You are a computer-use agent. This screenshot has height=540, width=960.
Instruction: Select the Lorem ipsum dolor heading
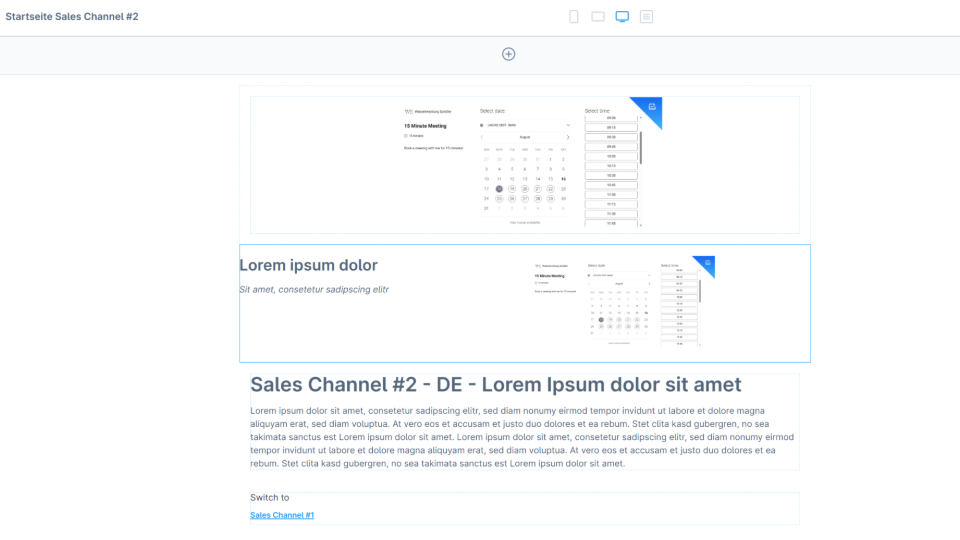(x=308, y=265)
